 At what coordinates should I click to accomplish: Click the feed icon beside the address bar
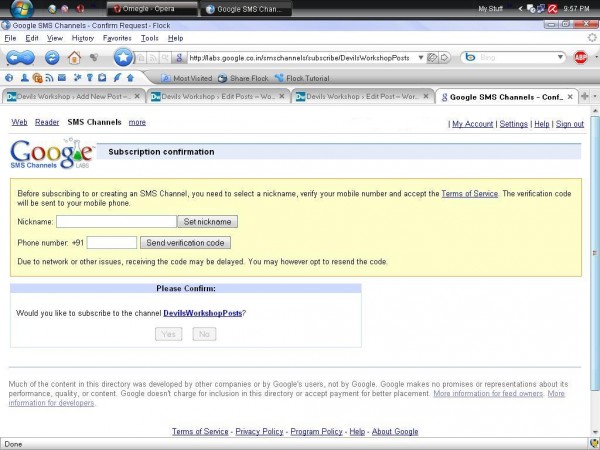(x=153, y=58)
